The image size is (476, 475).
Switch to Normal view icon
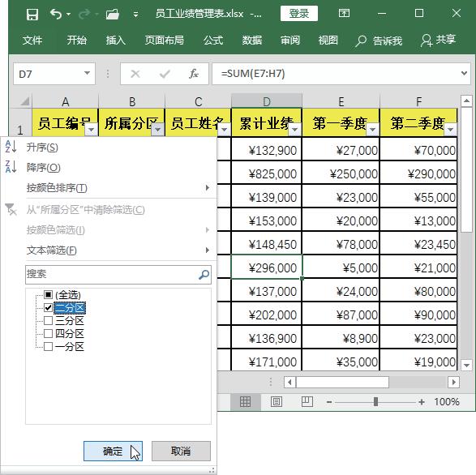point(245,402)
